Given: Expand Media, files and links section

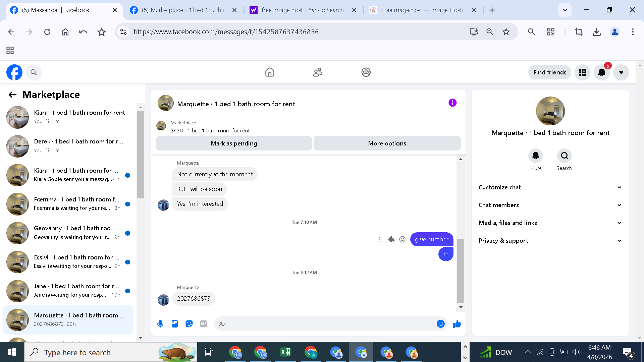Looking at the screenshot, I should tap(550, 223).
